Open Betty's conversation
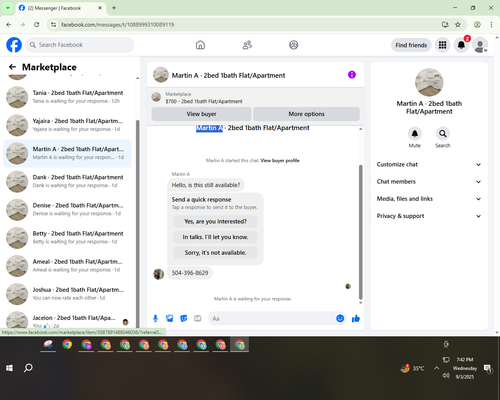500x400 pixels. [x=68, y=238]
